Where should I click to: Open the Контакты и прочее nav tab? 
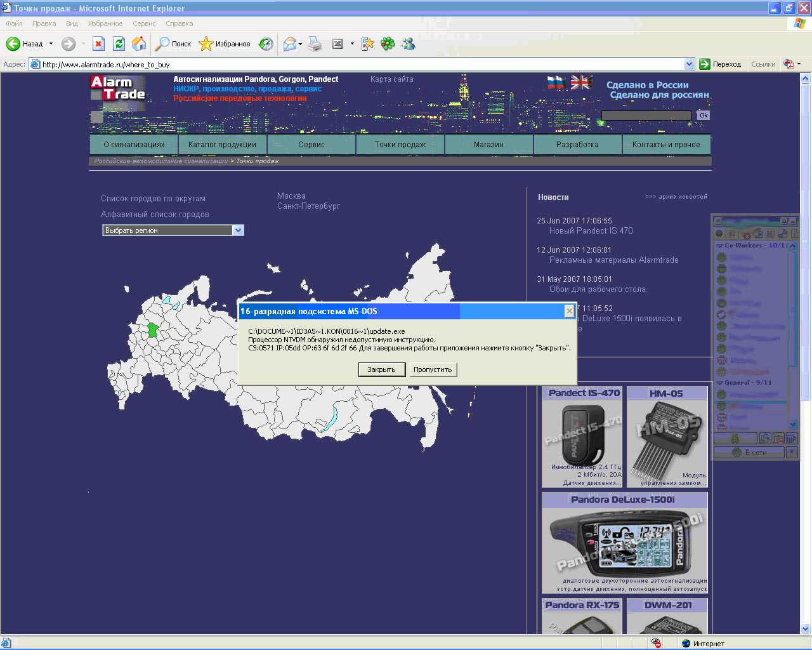point(666,145)
